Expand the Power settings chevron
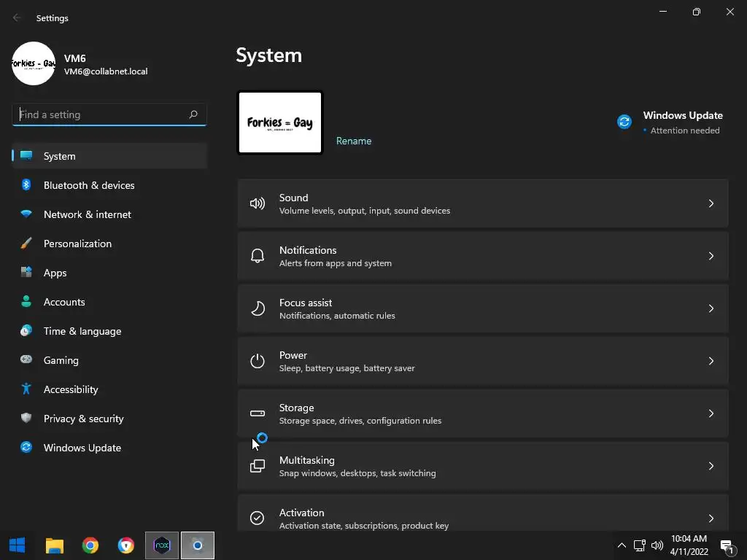Viewport: 747px width, 560px height. coord(711,361)
